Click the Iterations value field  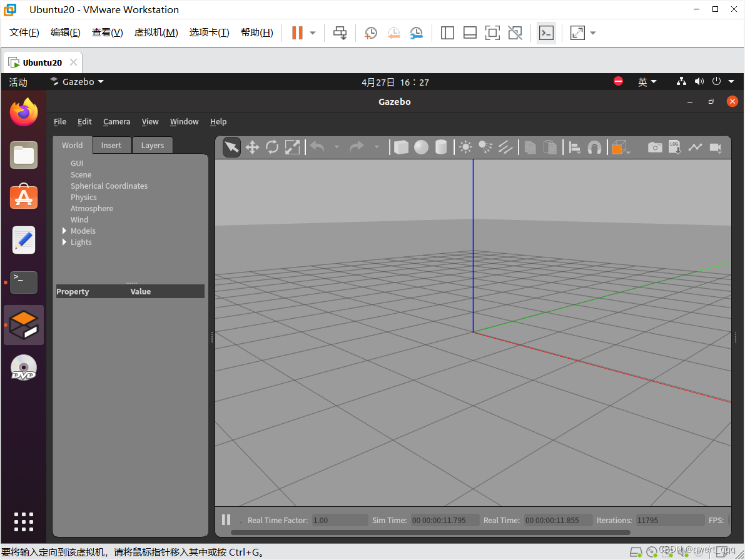tap(671, 520)
